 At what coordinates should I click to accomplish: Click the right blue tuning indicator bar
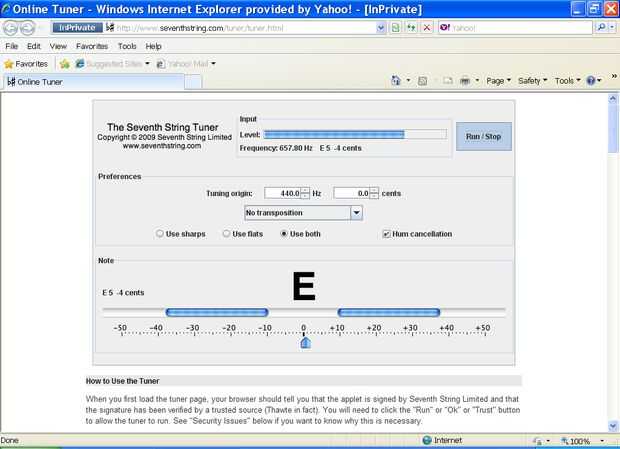pos(389,313)
